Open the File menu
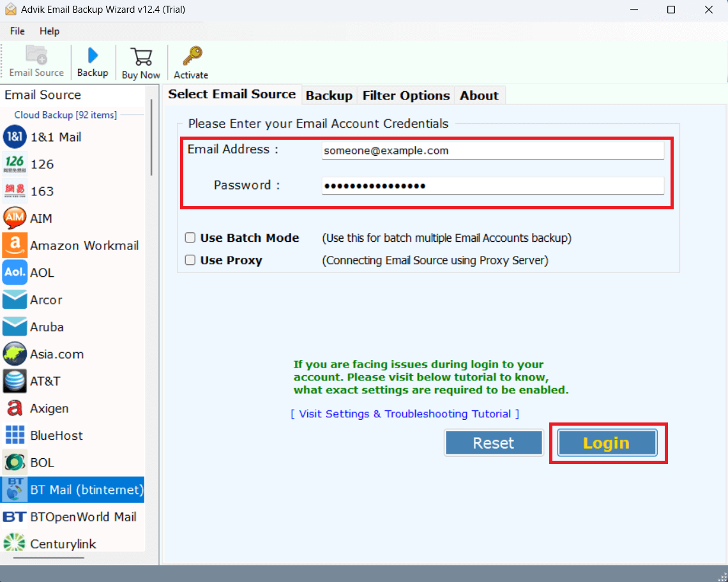 17,31
